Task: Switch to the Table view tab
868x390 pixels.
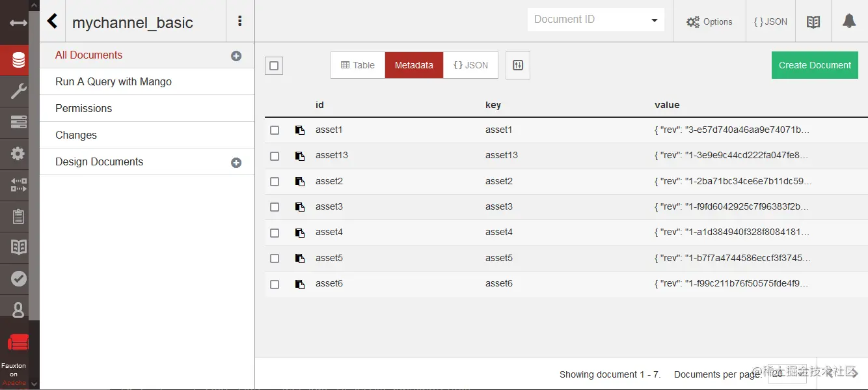Action: click(358, 65)
